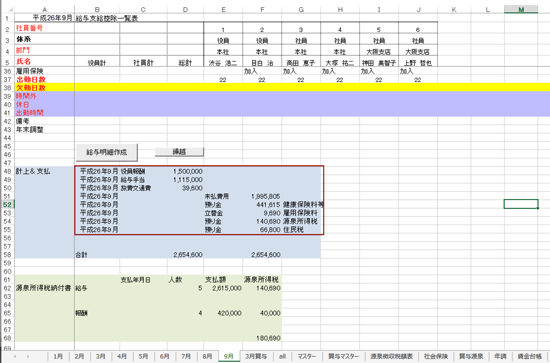Click the 繰越 button
The height and width of the screenshot is (363, 550).
click(x=179, y=152)
